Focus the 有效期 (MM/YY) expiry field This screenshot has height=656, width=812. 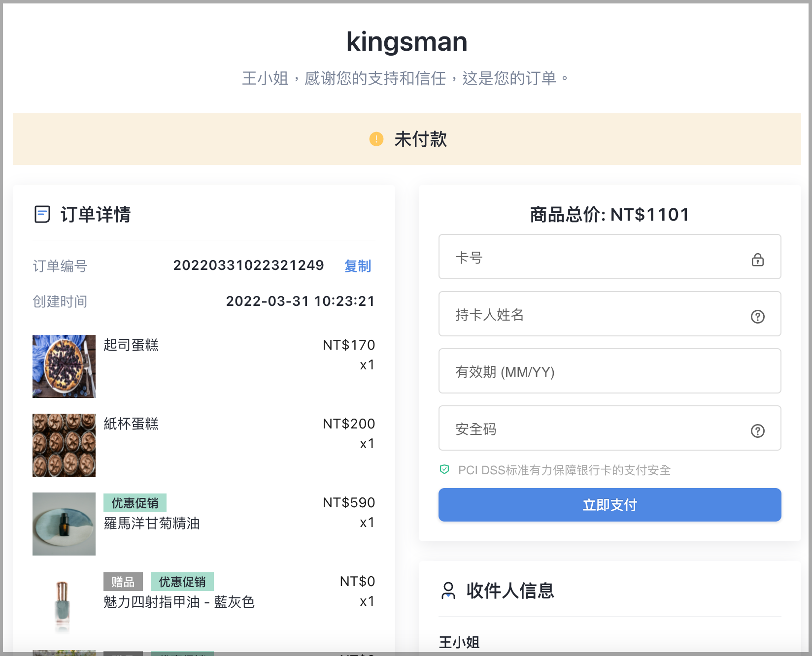coord(609,371)
